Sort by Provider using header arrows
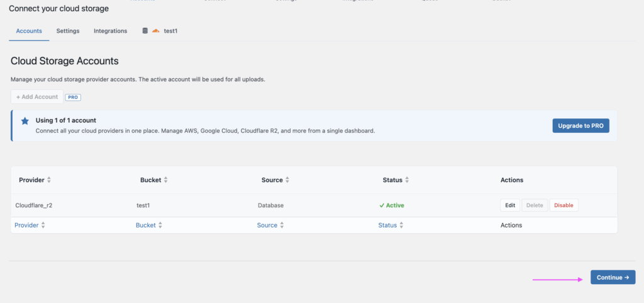This screenshot has height=303, width=644. click(49, 180)
